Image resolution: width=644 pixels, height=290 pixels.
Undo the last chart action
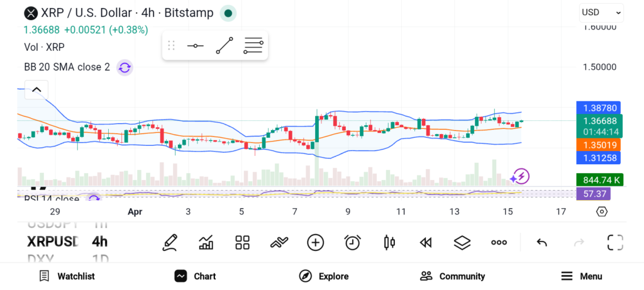(x=541, y=242)
